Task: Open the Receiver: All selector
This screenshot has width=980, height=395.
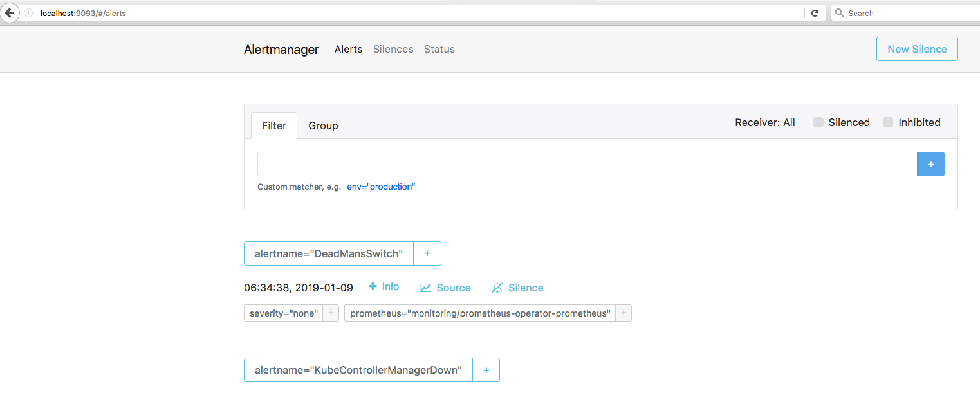Action: coord(764,122)
